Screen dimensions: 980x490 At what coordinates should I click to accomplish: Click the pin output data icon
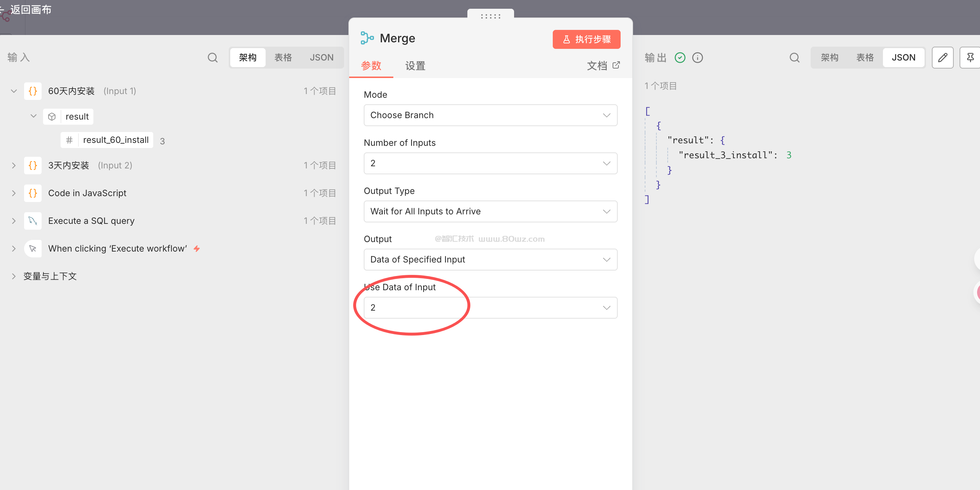point(970,57)
